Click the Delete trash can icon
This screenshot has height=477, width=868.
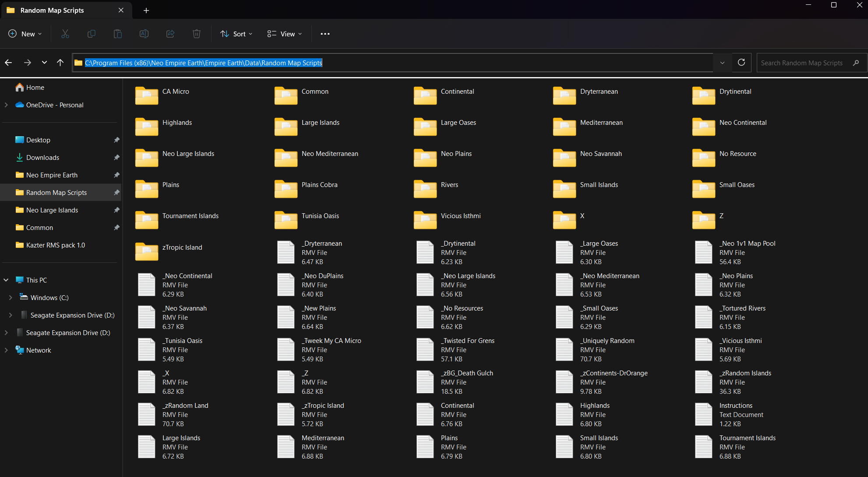coord(197,34)
